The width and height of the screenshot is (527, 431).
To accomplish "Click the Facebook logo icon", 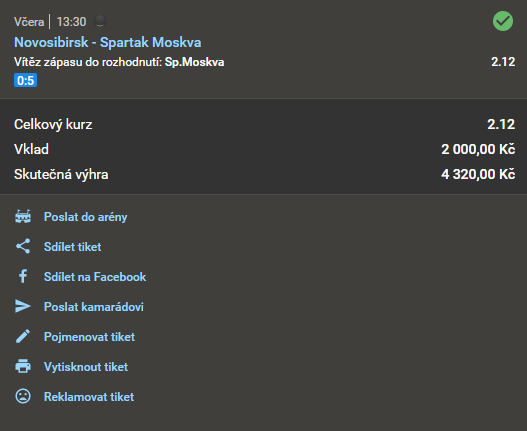I will pyautogui.click(x=23, y=276).
